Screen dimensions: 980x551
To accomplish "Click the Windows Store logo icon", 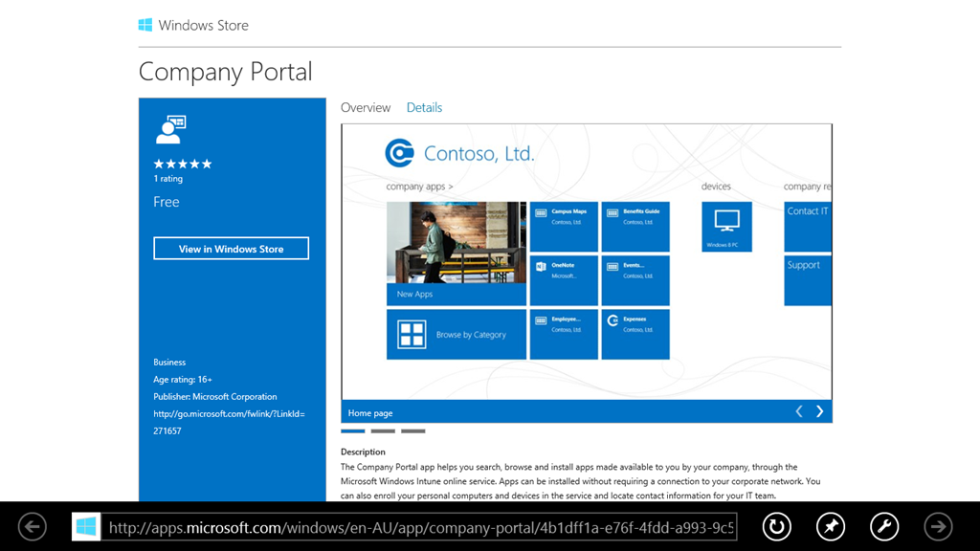I will (x=145, y=26).
